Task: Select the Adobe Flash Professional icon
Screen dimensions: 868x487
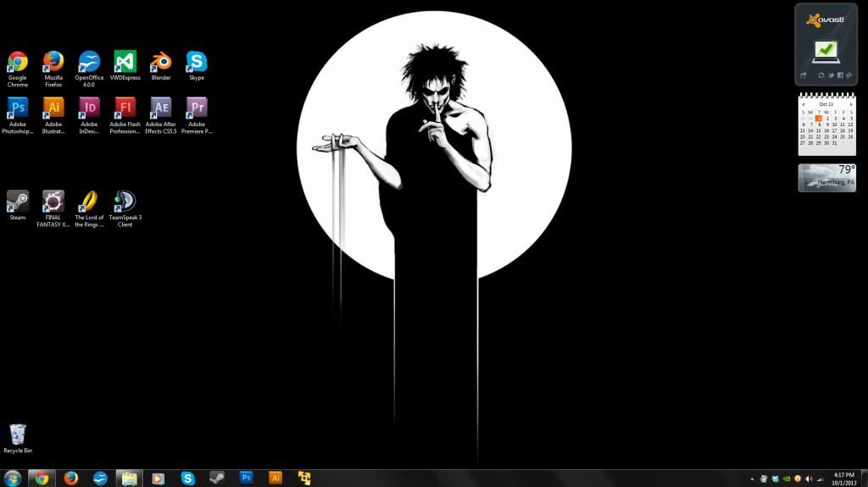Action: pos(125,115)
